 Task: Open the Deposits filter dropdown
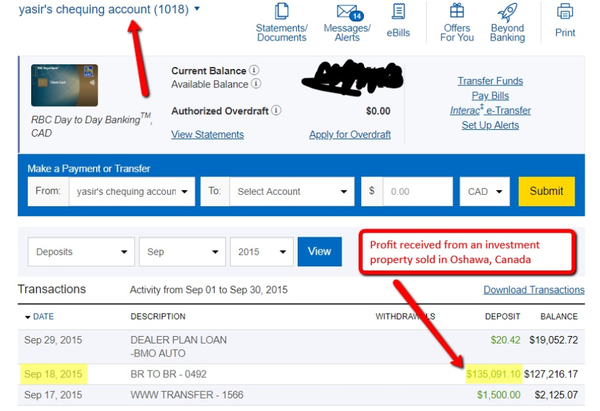(81, 252)
